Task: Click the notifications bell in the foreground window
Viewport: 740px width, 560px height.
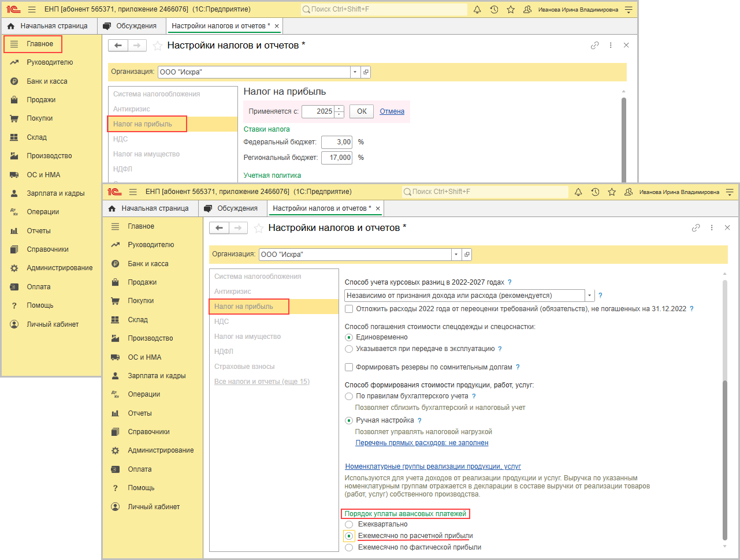Action: (x=578, y=192)
